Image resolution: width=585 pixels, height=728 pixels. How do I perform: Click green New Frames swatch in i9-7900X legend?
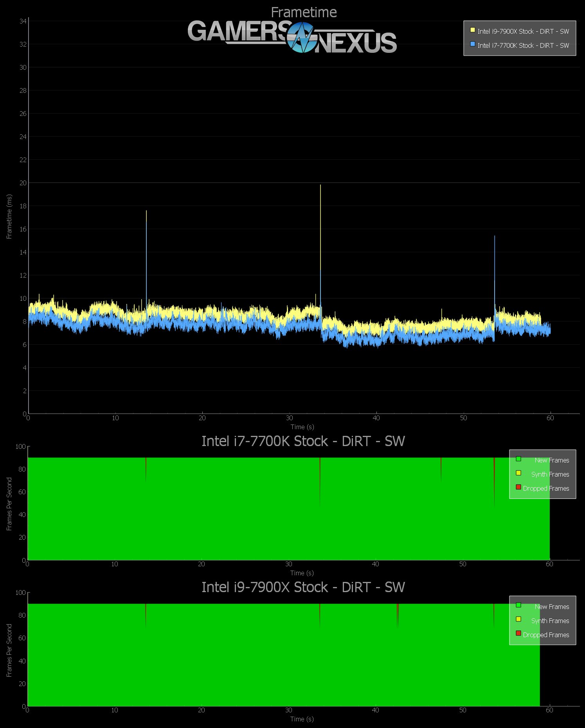pos(518,605)
